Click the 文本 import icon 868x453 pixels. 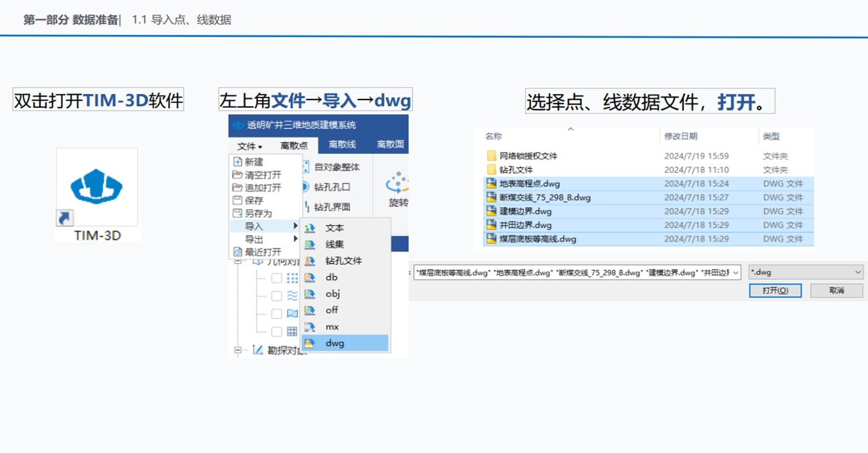310,228
